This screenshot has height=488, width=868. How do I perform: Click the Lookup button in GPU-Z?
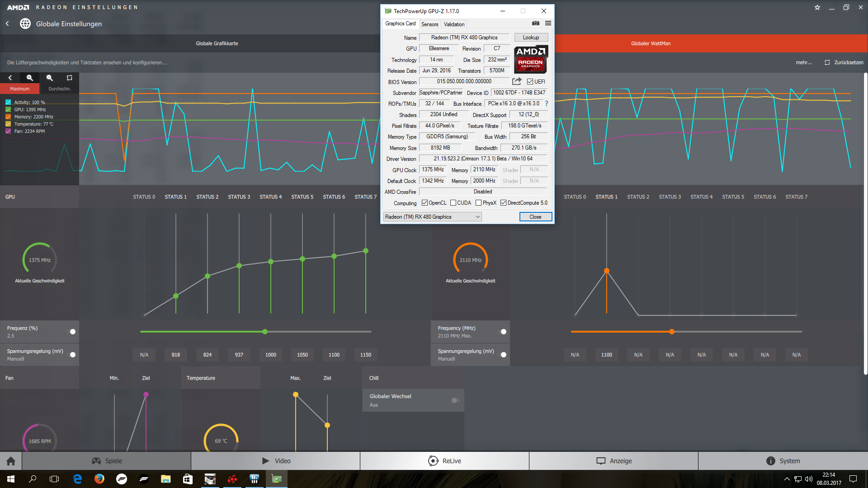point(531,38)
